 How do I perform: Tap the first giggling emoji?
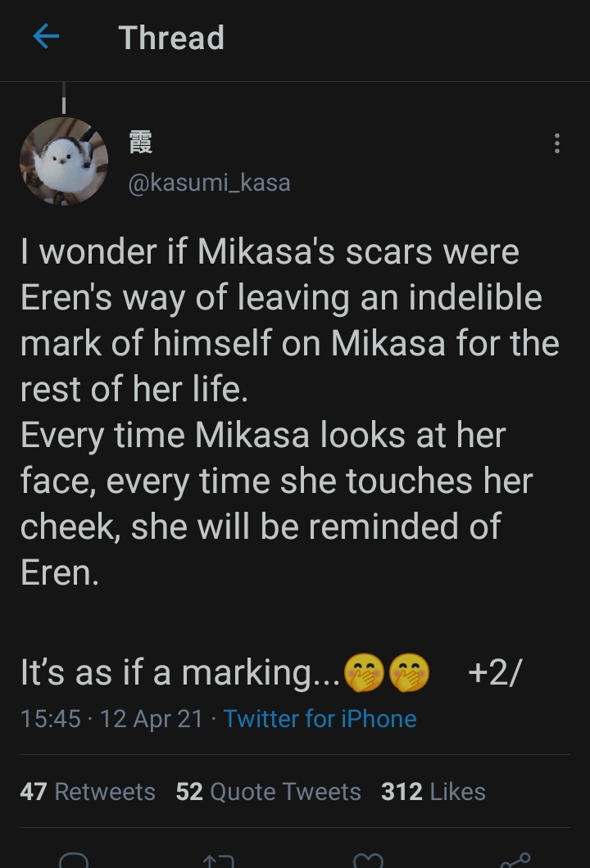coord(364,673)
